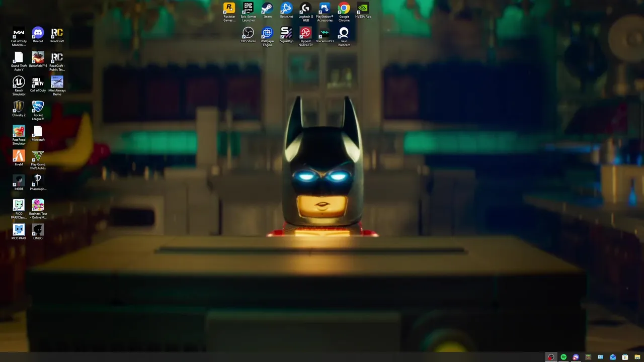This screenshot has height=362, width=644.
Task: Open File Explorer from the taskbar
Action: pos(637,357)
